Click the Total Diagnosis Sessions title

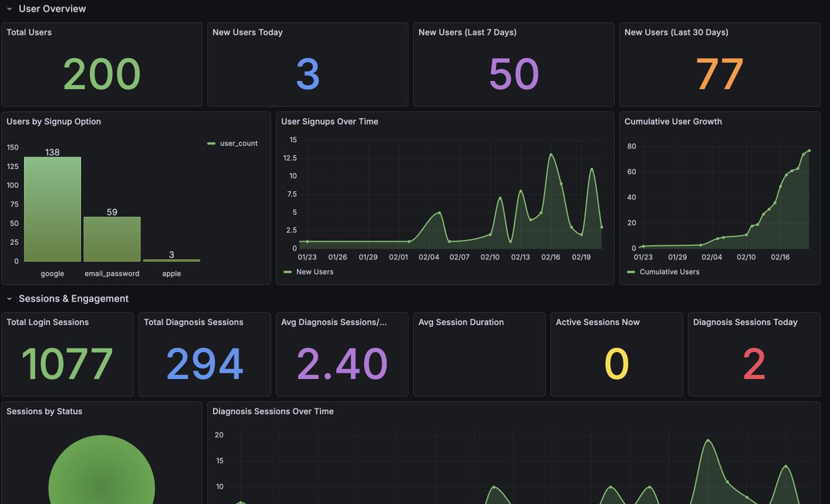point(194,322)
